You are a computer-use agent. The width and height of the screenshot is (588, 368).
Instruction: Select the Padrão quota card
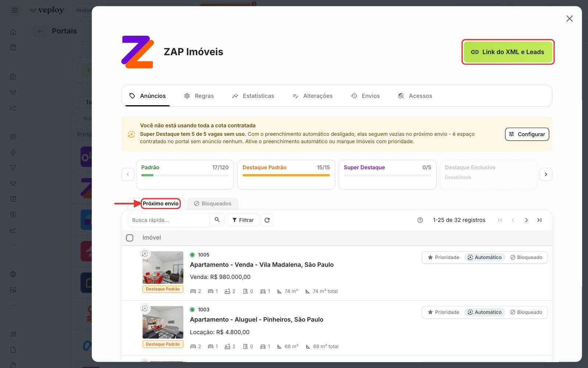(185, 174)
